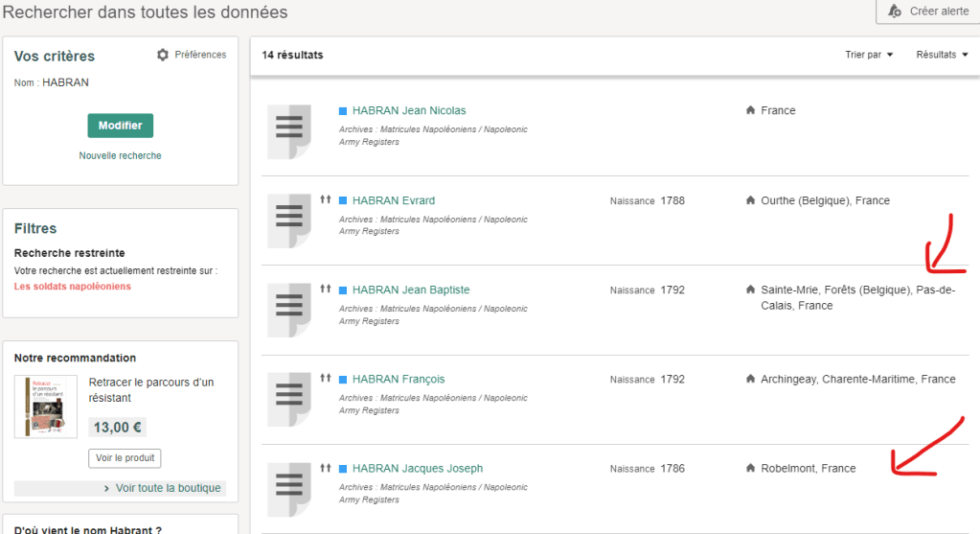980x534 pixels.
Task: Start a Nouvelle recherche
Action: 120,155
